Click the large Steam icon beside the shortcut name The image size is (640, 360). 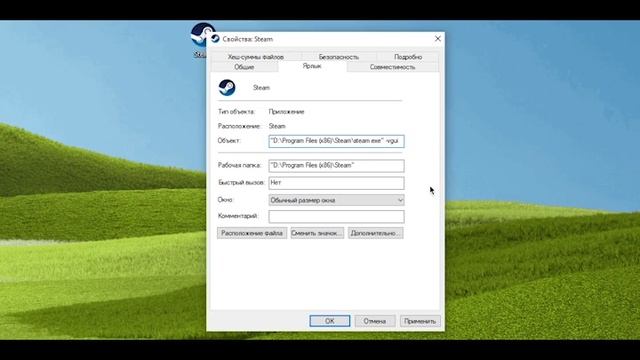(x=227, y=88)
